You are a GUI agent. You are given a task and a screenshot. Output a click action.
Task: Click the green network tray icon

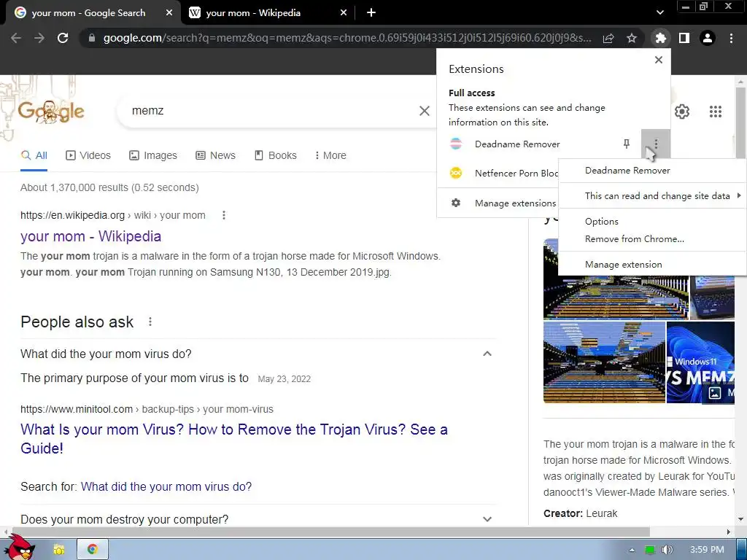[x=650, y=550]
